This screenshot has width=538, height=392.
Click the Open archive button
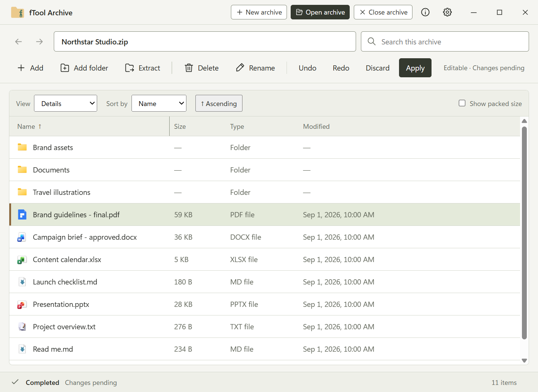[x=320, y=12]
